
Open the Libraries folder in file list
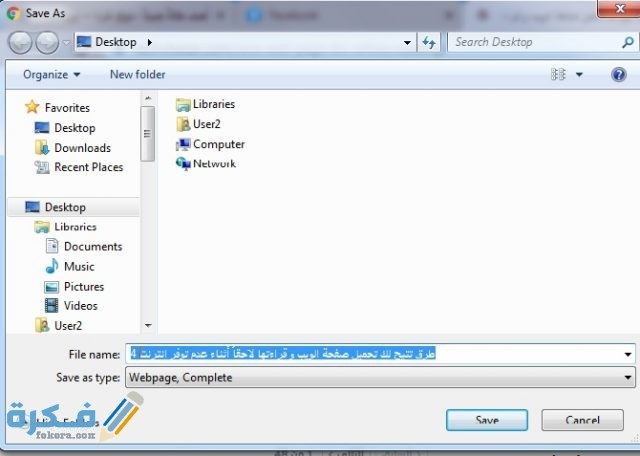point(213,104)
